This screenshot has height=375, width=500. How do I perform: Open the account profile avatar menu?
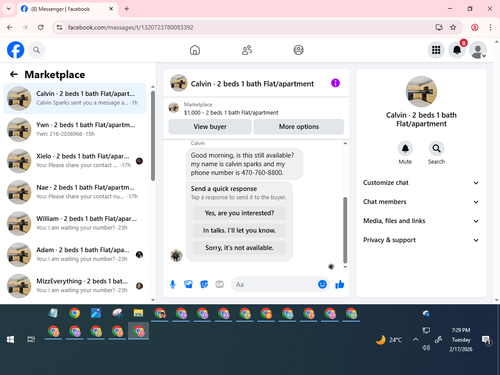(478, 50)
